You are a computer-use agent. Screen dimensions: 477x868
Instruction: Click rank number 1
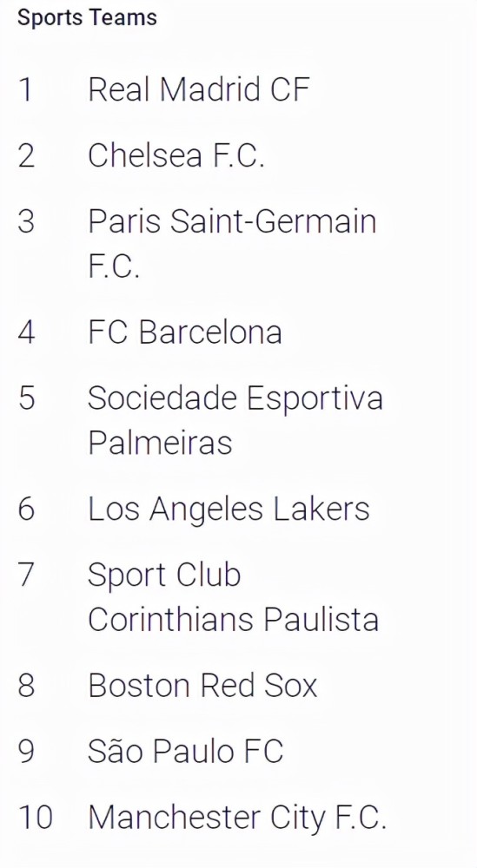pos(25,89)
